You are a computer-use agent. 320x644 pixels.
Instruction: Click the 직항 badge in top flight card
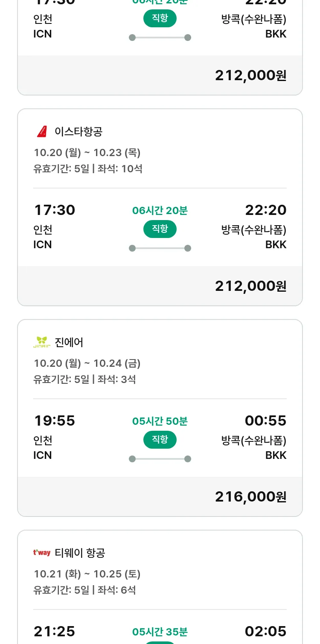(x=160, y=18)
